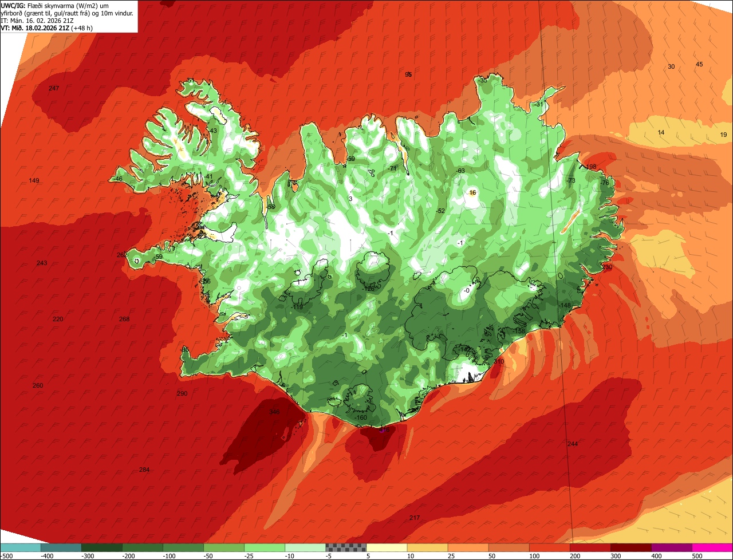
Task: Click the '16' value in northeast Iceland
Action: click(x=472, y=192)
